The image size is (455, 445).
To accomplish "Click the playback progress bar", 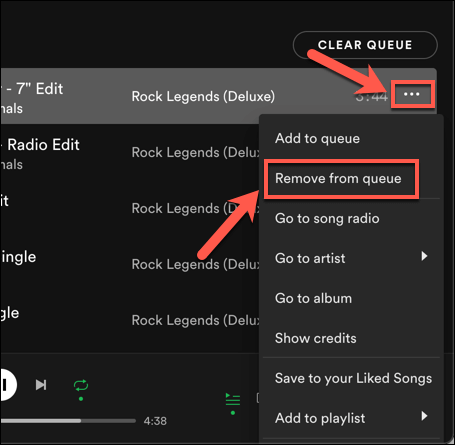I will 68,421.
